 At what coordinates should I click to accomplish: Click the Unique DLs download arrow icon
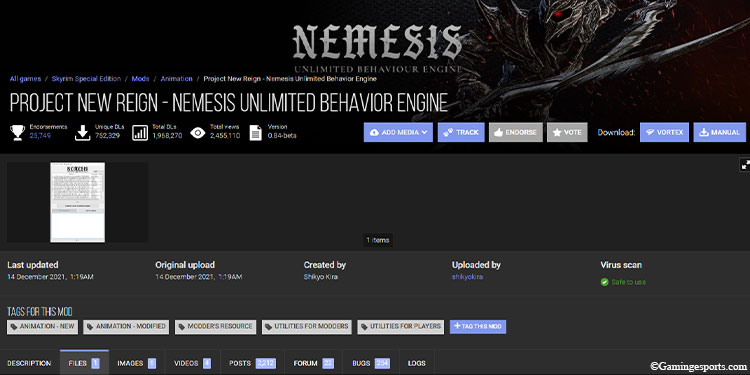83,132
